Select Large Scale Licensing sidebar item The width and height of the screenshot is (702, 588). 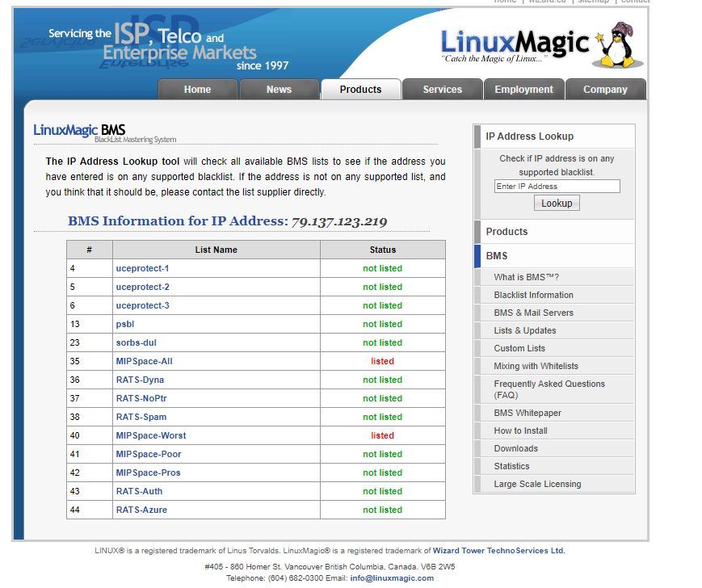537,484
